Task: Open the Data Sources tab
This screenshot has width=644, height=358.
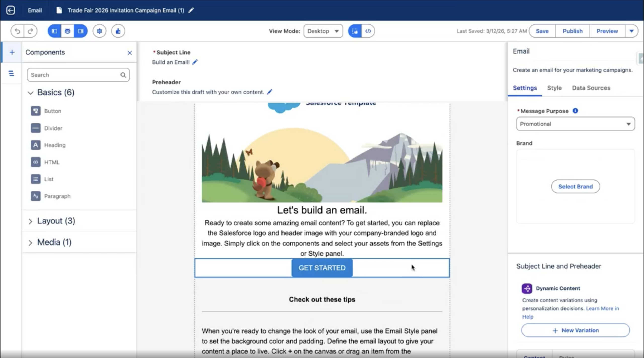Action: [x=591, y=88]
